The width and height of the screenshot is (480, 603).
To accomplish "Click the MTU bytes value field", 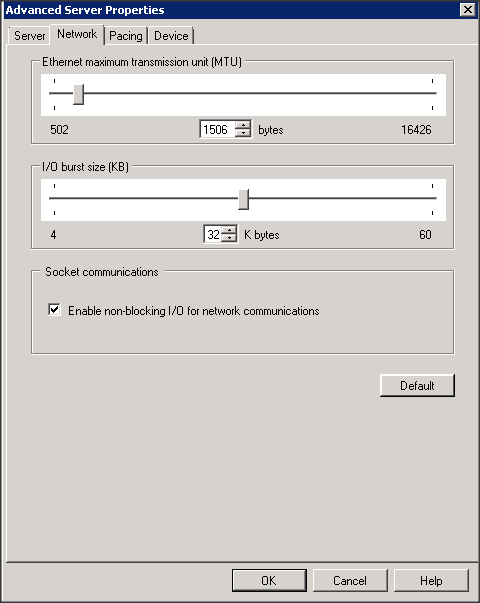I will tap(218, 129).
